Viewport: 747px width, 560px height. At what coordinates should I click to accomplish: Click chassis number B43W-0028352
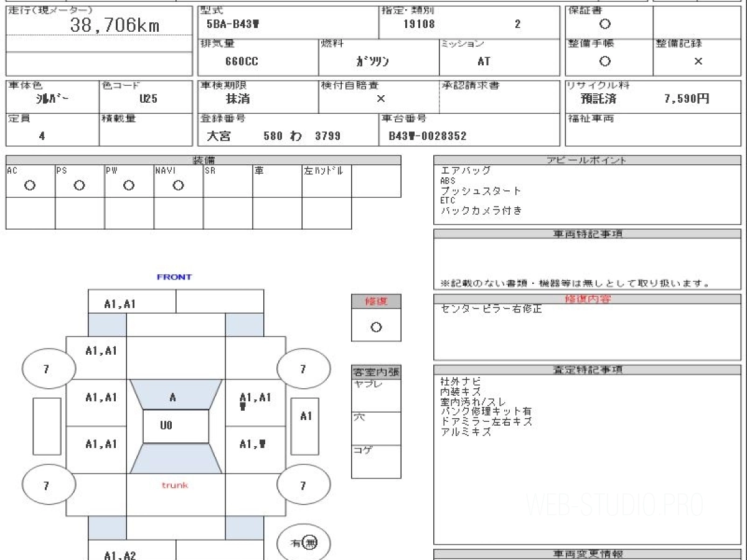coord(427,136)
